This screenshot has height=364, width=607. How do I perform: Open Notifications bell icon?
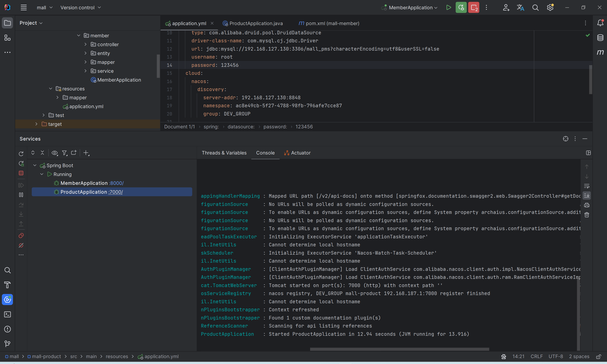(x=600, y=23)
